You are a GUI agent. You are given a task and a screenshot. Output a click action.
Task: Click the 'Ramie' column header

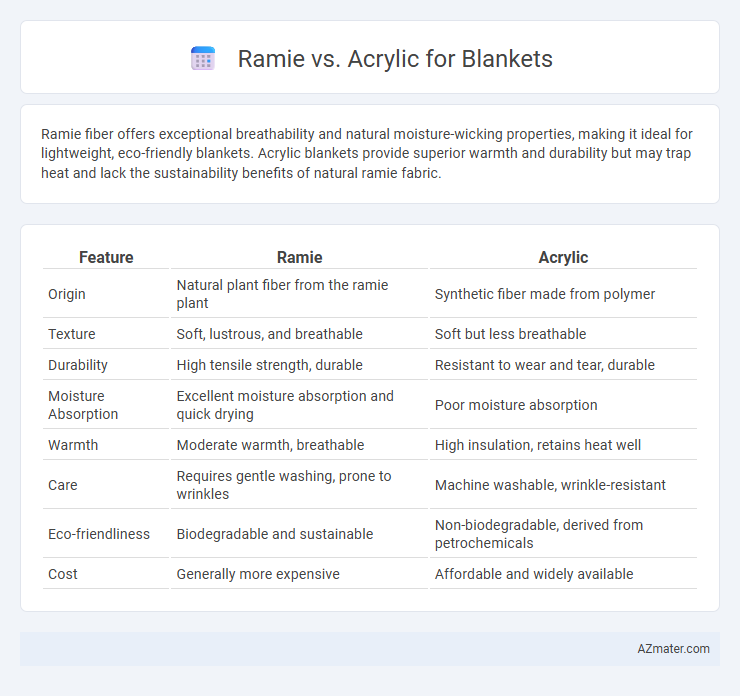(299, 257)
